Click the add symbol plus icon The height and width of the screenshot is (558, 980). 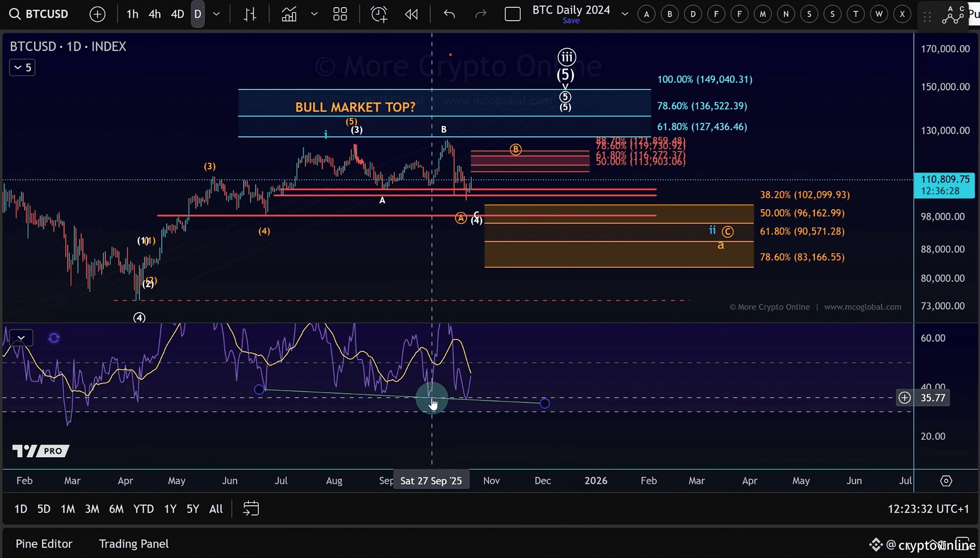pyautogui.click(x=97, y=14)
